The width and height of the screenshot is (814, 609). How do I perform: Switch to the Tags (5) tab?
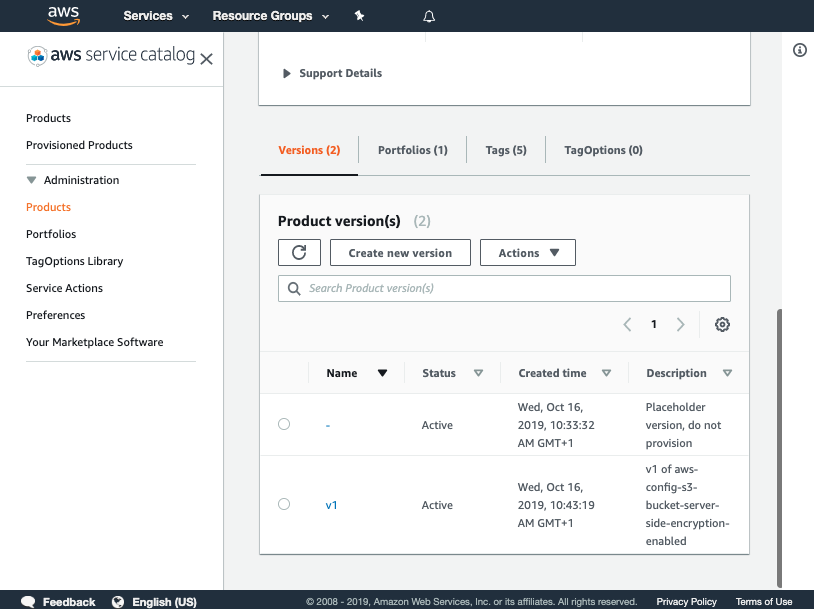click(506, 150)
